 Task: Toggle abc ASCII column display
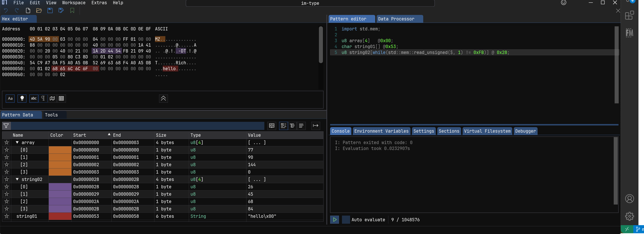[x=34, y=98]
